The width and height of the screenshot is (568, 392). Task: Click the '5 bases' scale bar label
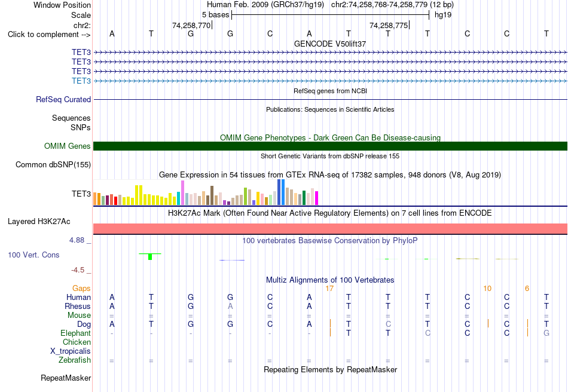click(x=215, y=15)
